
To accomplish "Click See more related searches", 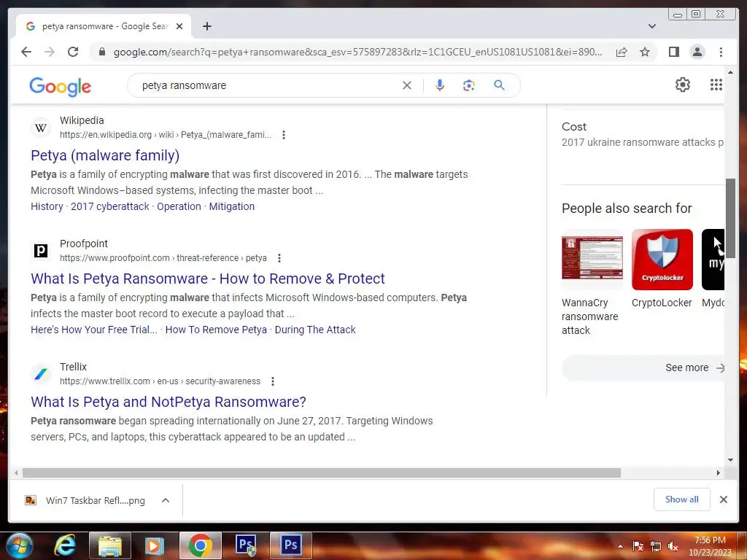I will pos(643,367).
